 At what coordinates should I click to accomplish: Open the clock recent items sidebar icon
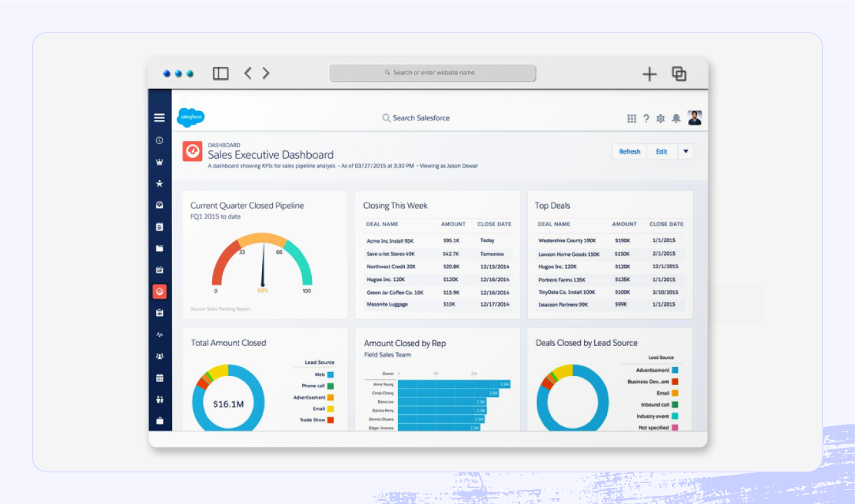pyautogui.click(x=159, y=140)
